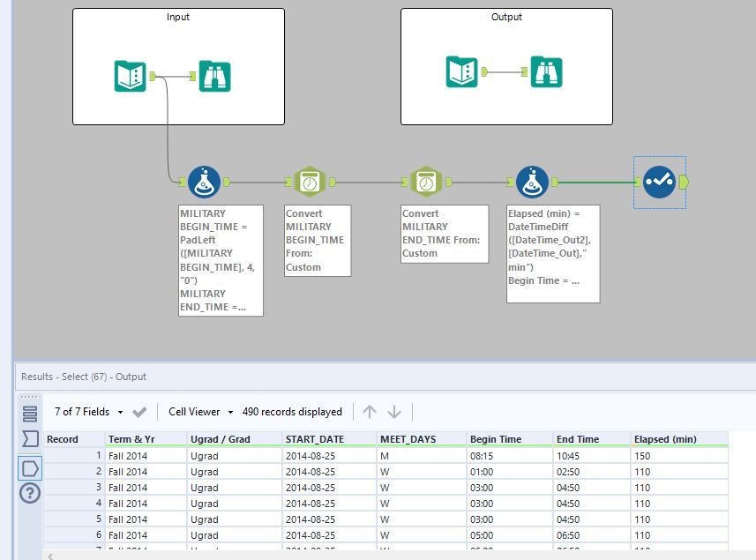Screen dimensions: 756x560
Task: Click the Browse tool in Output container
Action: (545, 72)
